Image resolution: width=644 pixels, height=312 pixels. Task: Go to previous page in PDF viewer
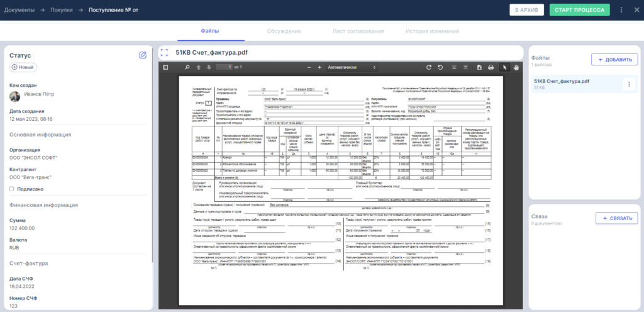(x=198, y=67)
